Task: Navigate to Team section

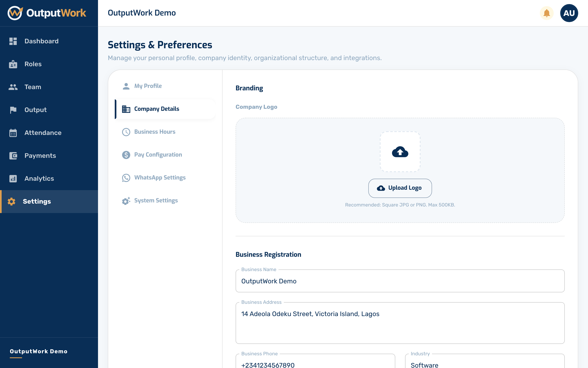Action: coord(49,87)
